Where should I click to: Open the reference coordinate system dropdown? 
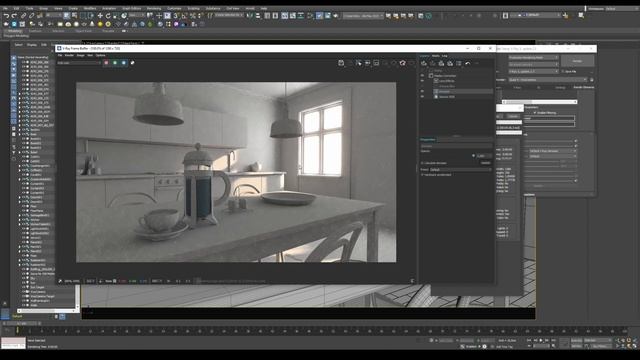pos(136,16)
